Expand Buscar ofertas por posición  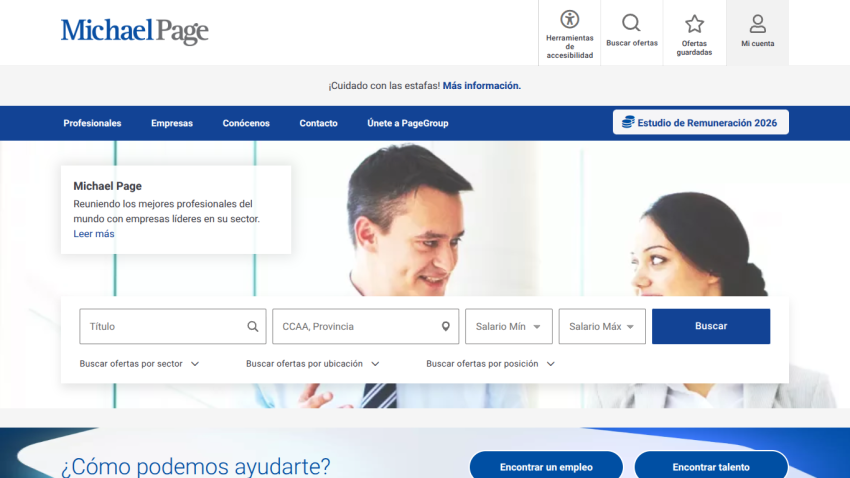coord(490,364)
